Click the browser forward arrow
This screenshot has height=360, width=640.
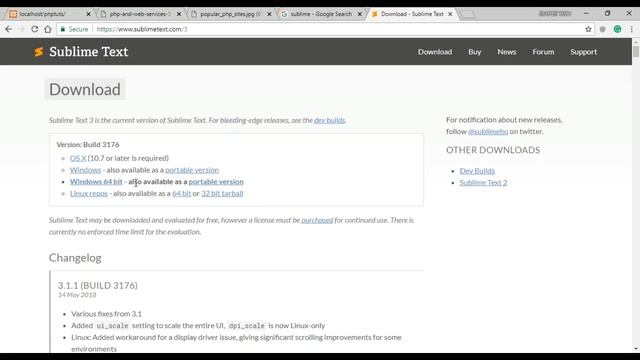click(21, 29)
